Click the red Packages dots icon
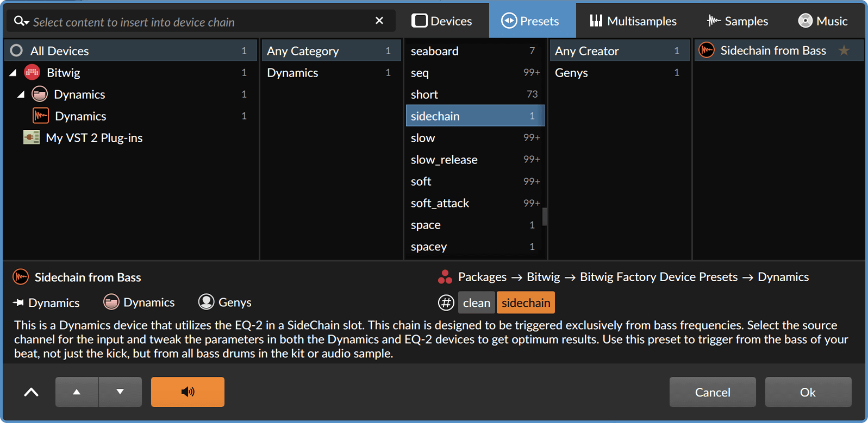Viewport: 868px width, 423px height. (445, 277)
